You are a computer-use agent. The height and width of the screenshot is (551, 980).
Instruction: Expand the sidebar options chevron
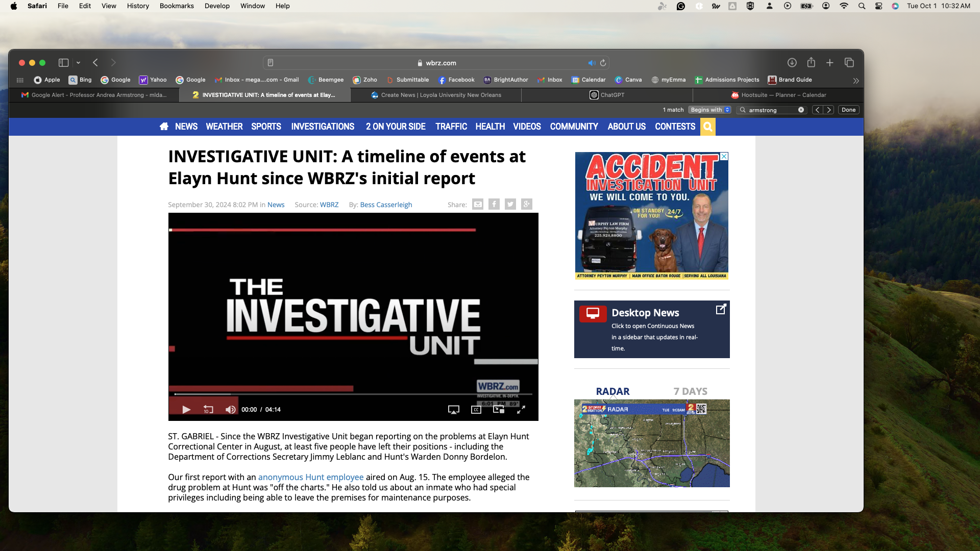(78, 63)
